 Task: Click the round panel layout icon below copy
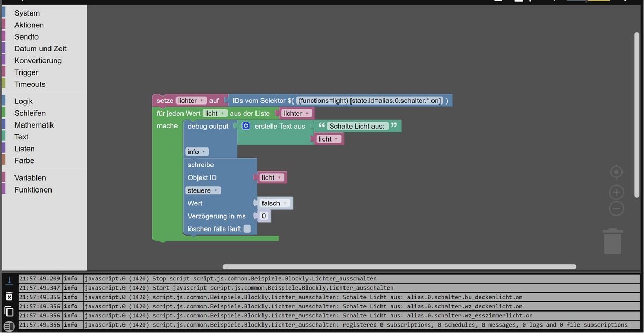[9, 326]
